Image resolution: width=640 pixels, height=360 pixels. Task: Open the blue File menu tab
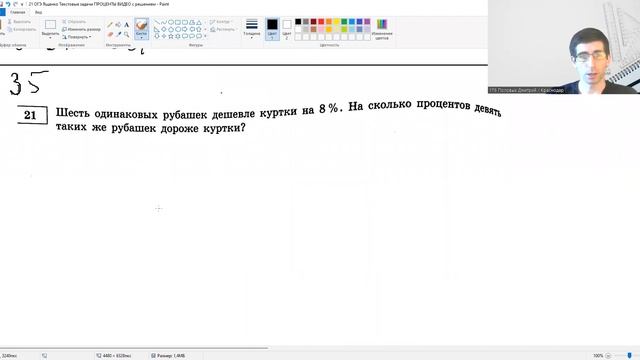(2, 12)
